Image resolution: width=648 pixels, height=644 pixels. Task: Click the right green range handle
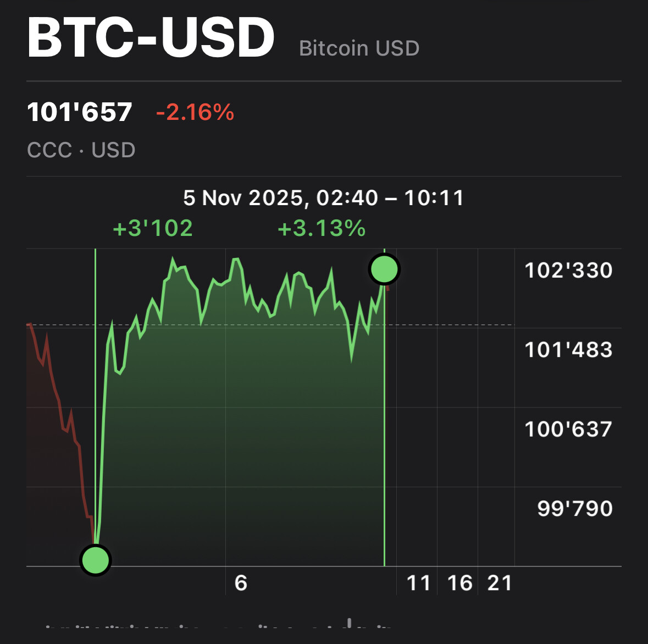pyautogui.click(x=384, y=269)
